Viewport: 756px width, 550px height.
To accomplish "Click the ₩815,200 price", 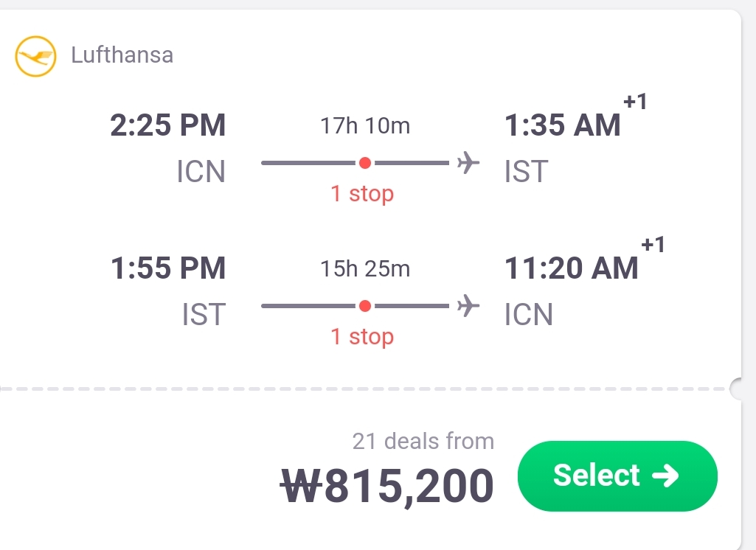I will (388, 486).
